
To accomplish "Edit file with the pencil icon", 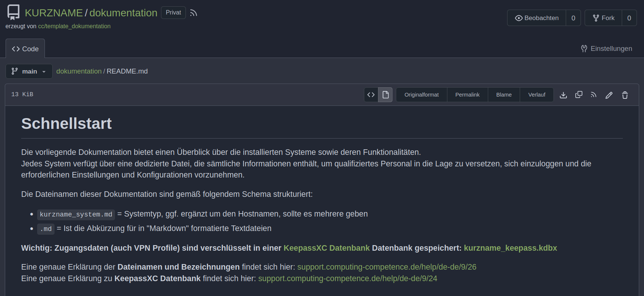I will point(609,95).
